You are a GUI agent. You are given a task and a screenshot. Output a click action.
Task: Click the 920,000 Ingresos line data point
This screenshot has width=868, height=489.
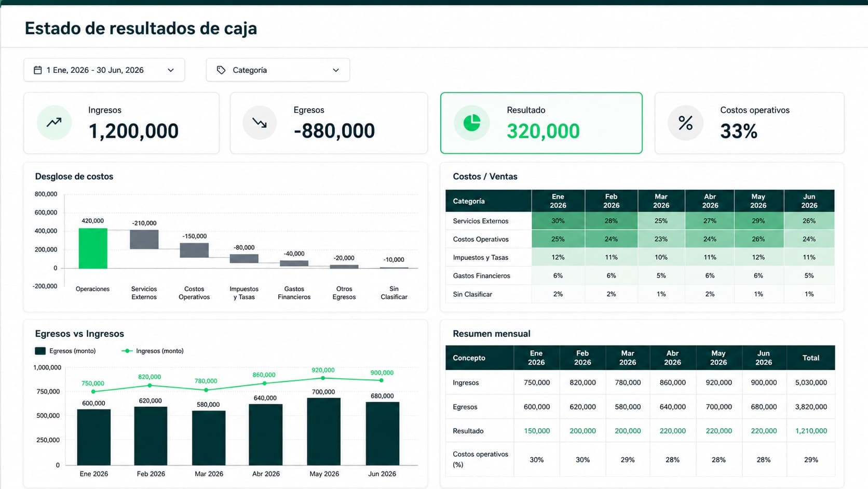coord(323,378)
